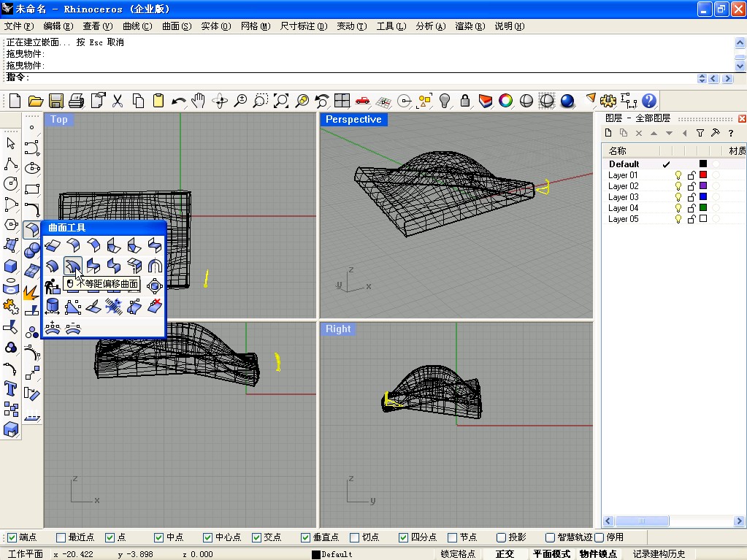Click the four-viewport layout icon
This screenshot has width=747, height=560.
[x=342, y=101]
